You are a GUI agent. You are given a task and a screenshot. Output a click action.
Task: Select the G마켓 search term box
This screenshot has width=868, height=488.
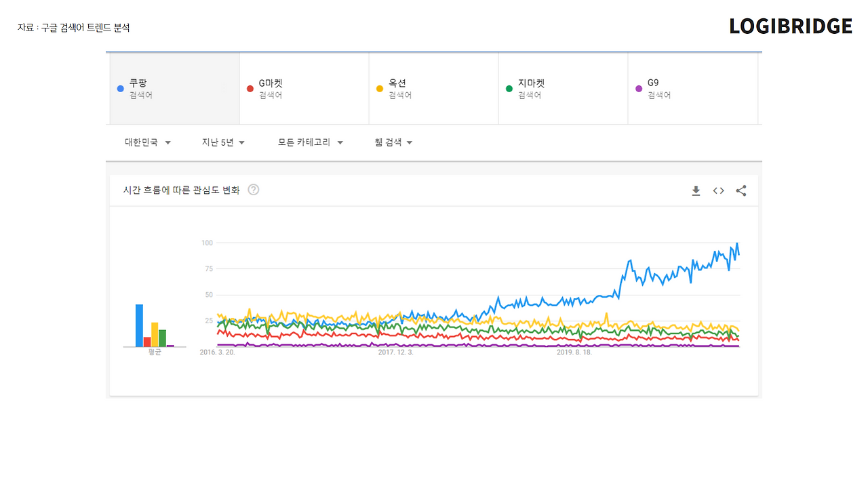coord(304,89)
